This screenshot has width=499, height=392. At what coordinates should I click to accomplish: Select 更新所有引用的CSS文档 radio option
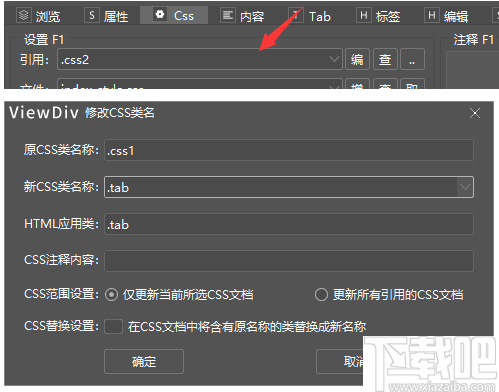click(x=321, y=295)
